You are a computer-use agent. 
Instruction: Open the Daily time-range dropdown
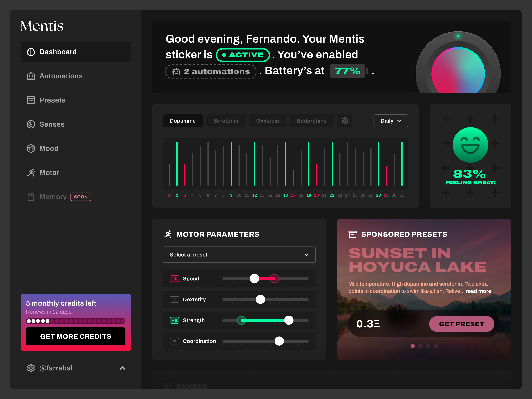click(390, 121)
